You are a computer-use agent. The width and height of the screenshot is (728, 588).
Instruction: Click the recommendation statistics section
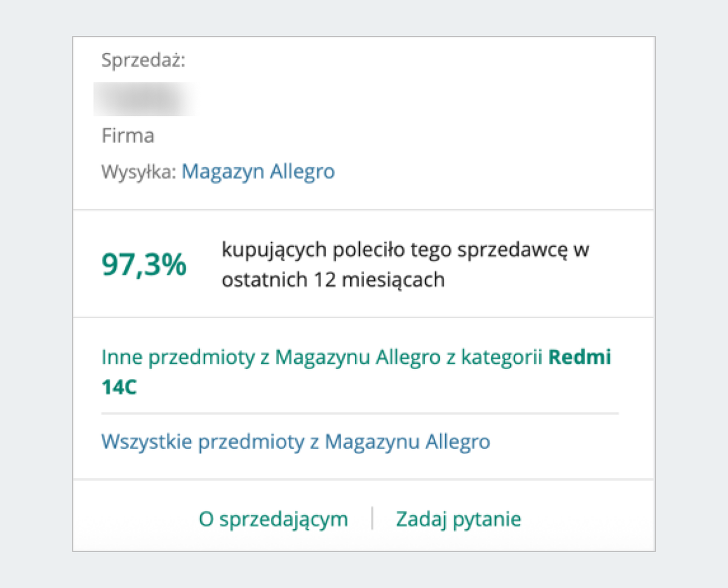pos(364,264)
